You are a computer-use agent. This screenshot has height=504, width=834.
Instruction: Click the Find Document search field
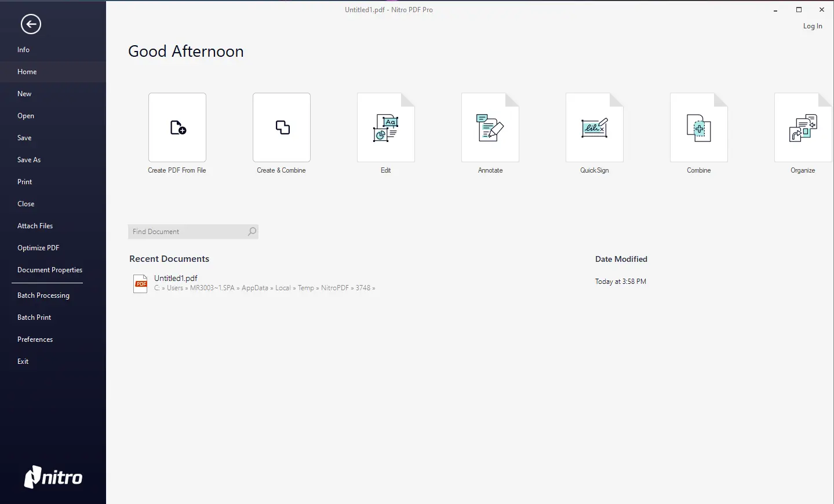(x=193, y=232)
